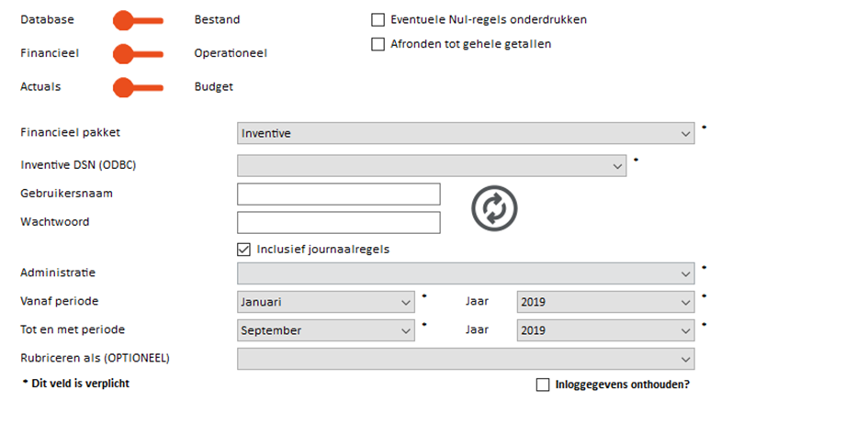Toggle the Actuals/Budget switch
This screenshot has width=868, height=434.
click(138, 87)
